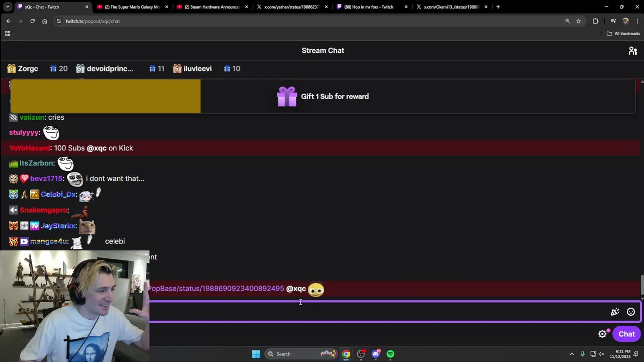Switch to x.com/yashar/status tab
Screen dimensions: 644x362
291,7
